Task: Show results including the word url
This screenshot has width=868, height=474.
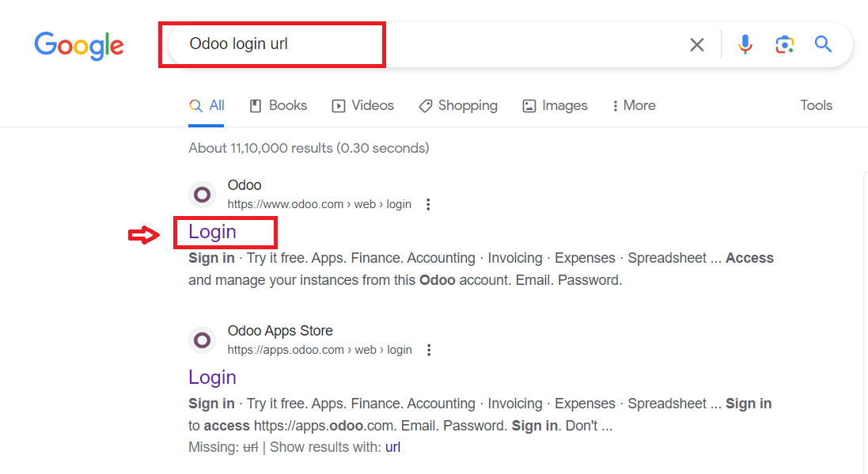Action: (392, 447)
